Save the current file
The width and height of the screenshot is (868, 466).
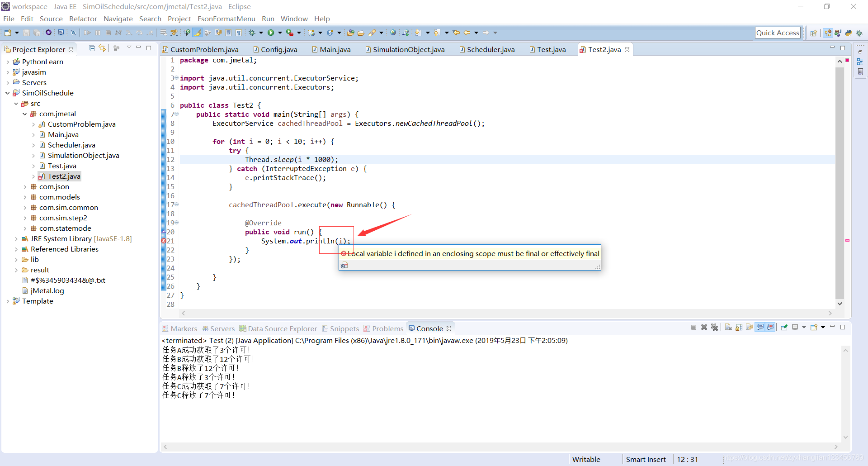click(x=26, y=33)
